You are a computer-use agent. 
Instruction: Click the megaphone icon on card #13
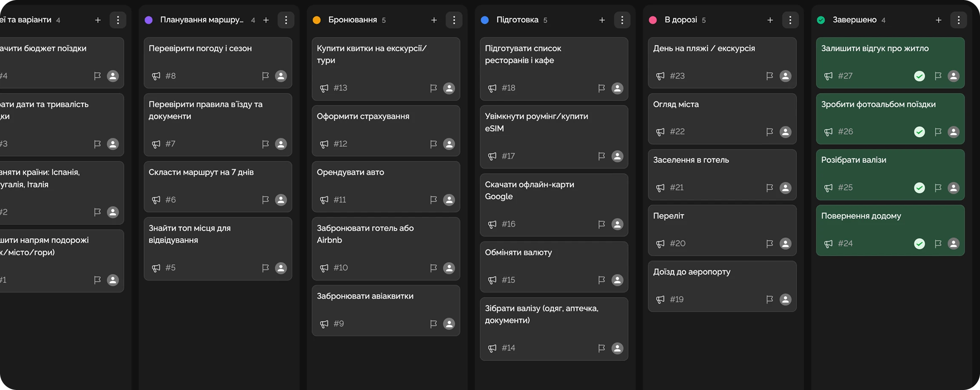click(x=324, y=88)
